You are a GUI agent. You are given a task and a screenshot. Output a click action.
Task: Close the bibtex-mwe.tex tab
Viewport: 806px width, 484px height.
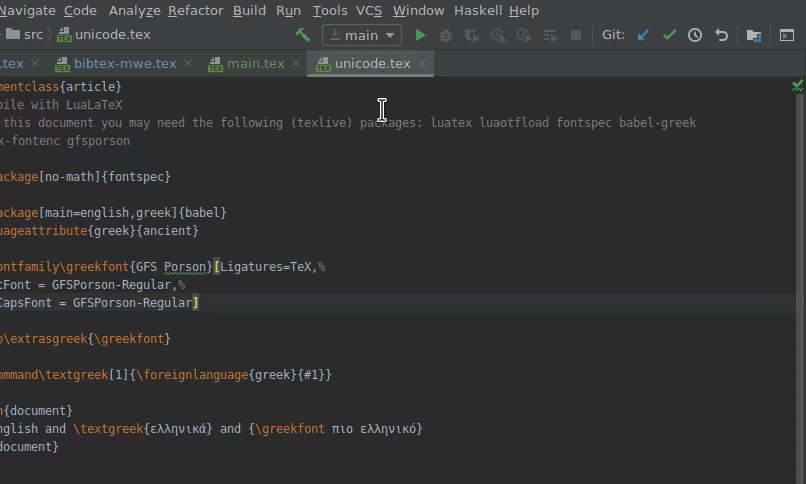(188, 63)
